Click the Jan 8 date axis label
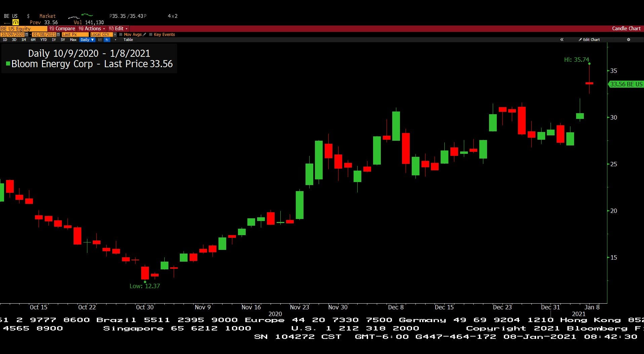 click(592, 307)
